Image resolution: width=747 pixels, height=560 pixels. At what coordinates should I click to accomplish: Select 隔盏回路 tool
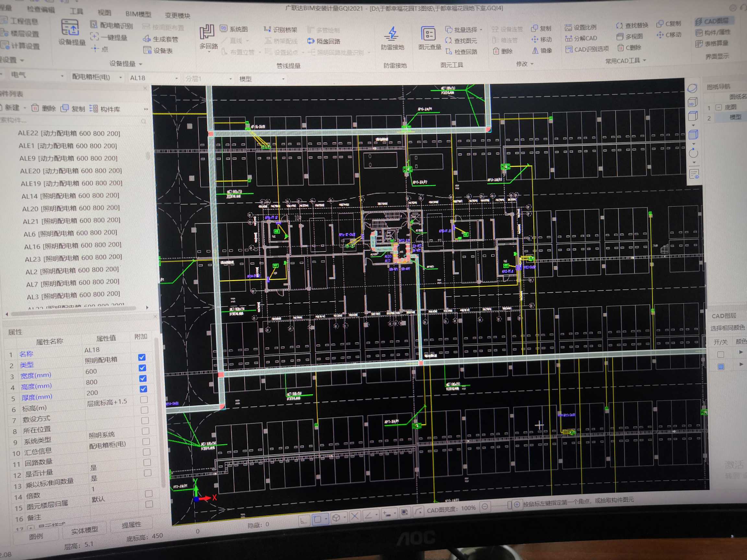click(324, 41)
